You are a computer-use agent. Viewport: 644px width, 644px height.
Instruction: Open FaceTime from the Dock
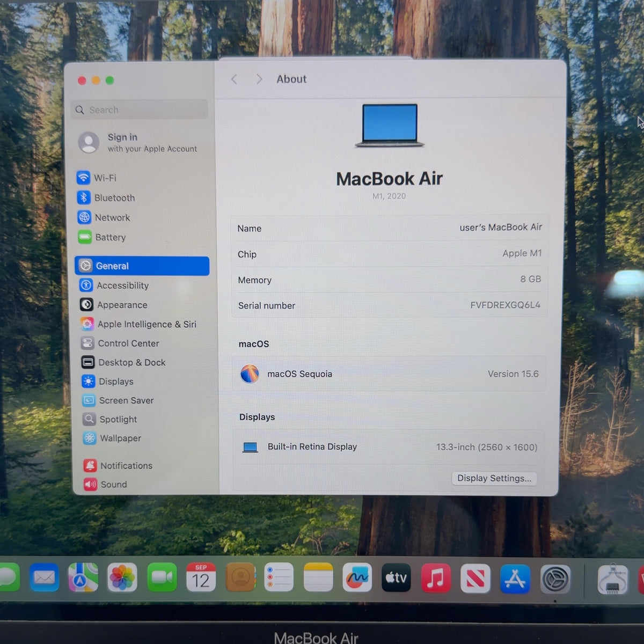click(162, 578)
